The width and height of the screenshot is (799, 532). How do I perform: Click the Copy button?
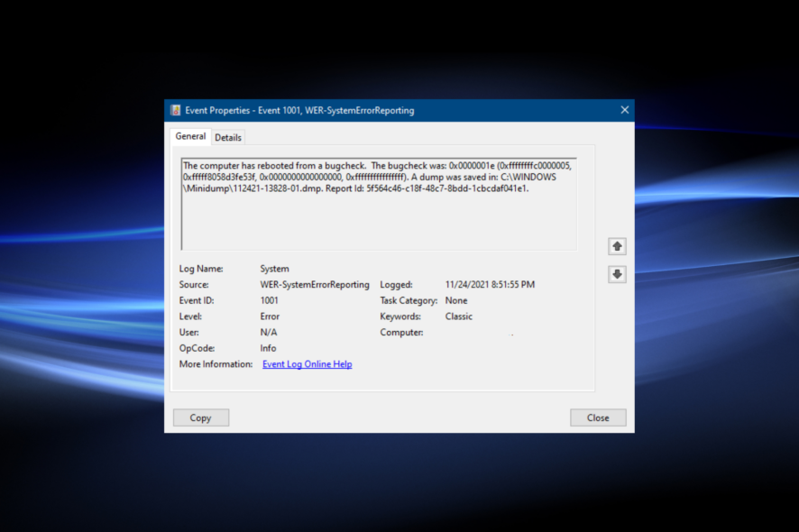click(x=201, y=417)
